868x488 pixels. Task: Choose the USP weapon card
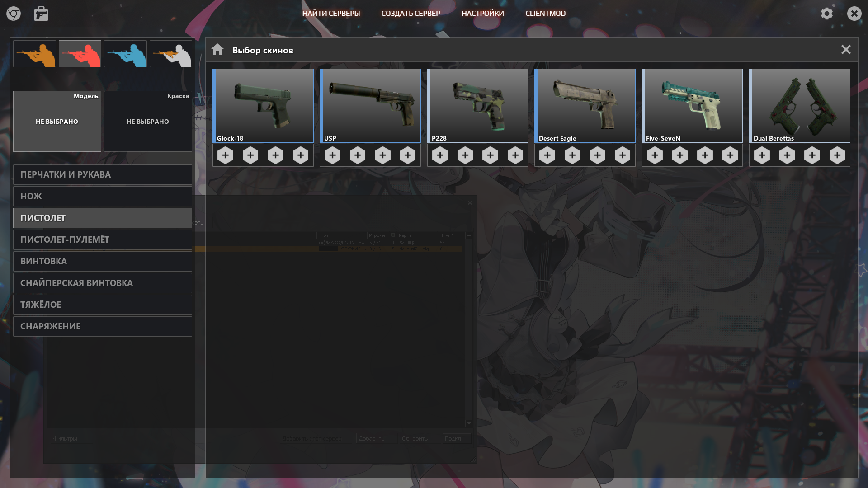[370, 106]
